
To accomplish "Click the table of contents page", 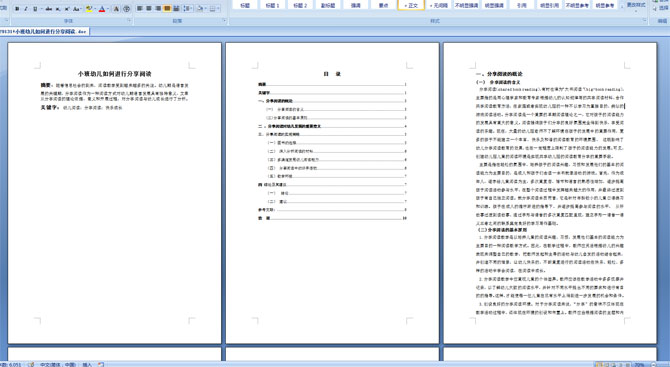I will [332, 193].
